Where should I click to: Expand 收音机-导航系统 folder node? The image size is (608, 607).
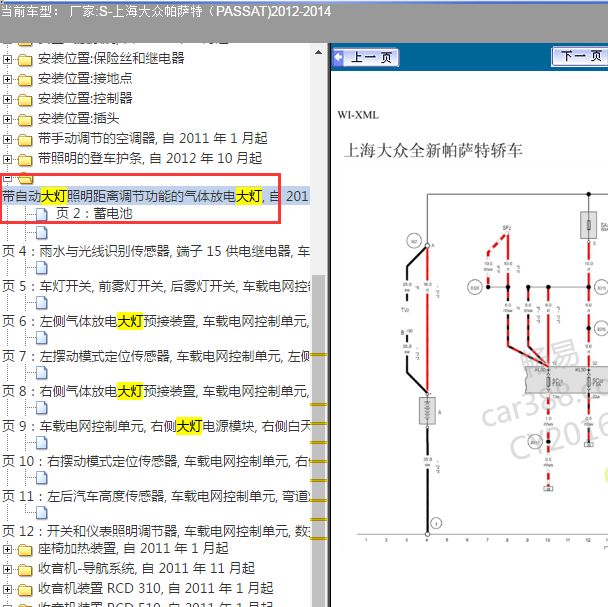click(x=7, y=569)
